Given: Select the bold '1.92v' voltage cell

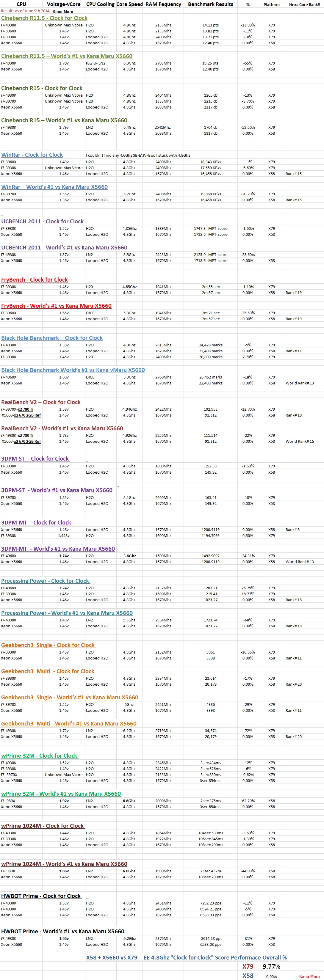Looking at the screenshot, I should 64,801.
